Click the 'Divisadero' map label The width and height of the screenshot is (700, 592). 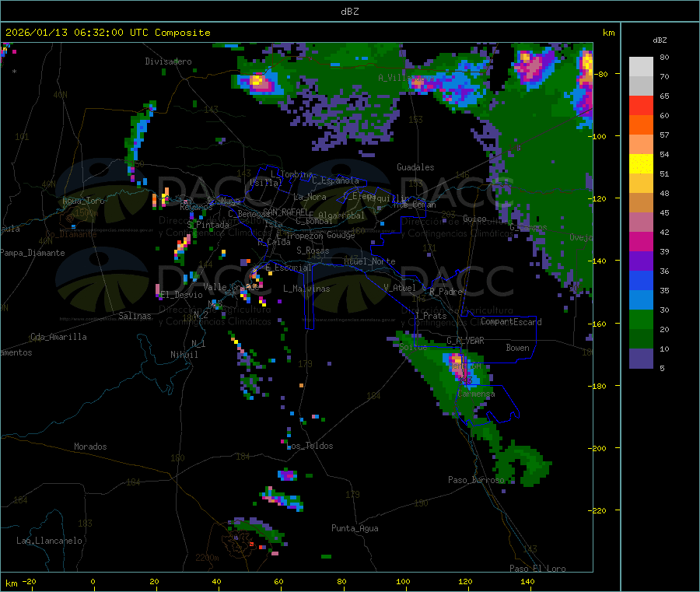point(168,61)
